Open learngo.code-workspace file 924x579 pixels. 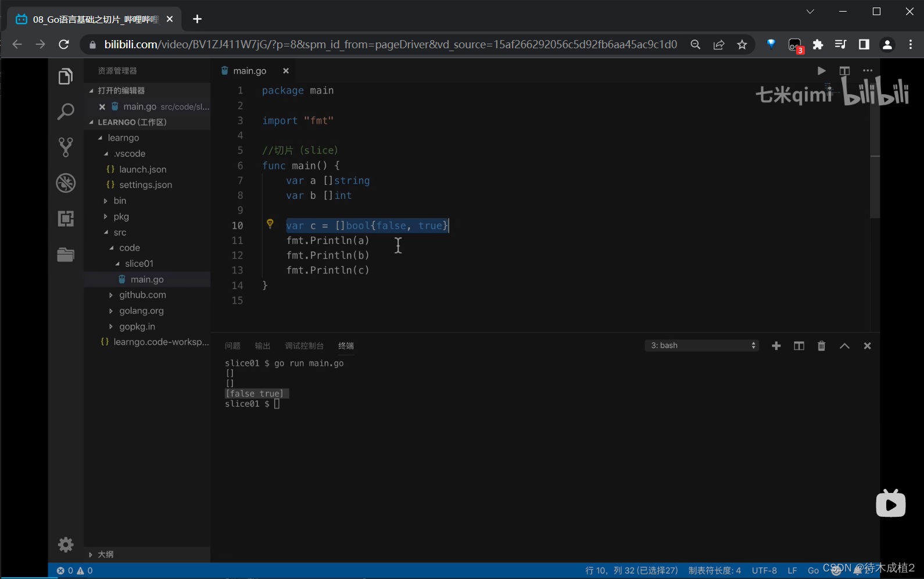[x=161, y=342]
